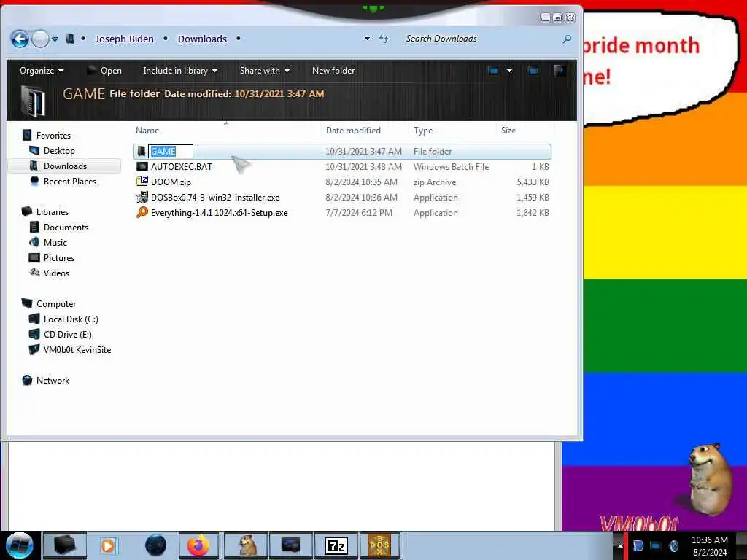The width and height of the screenshot is (747, 560).
Task: Open the media player taskbar icon
Action: (108, 545)
